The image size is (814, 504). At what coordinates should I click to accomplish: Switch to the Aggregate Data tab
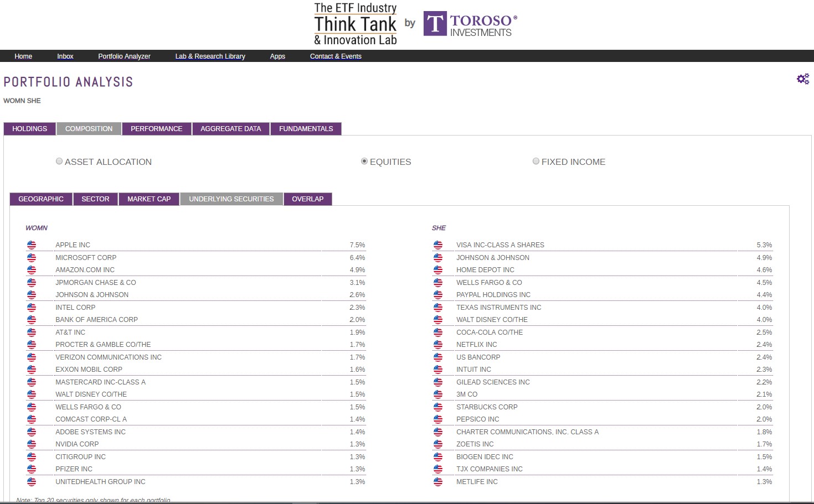[x=231, y=129]
